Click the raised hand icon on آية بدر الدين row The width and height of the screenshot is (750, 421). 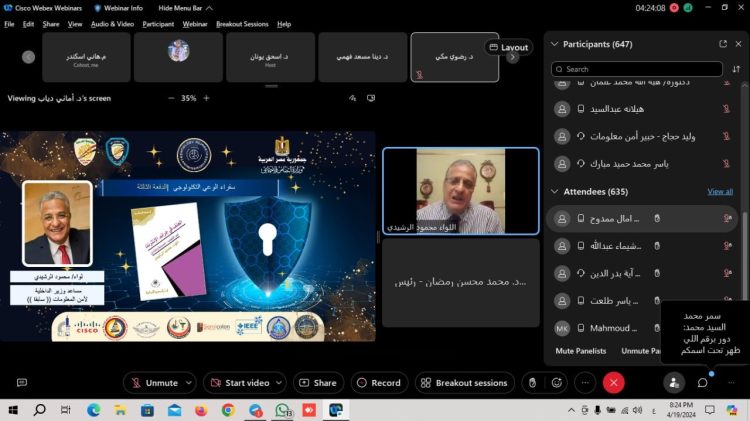[x=657, y=273]
